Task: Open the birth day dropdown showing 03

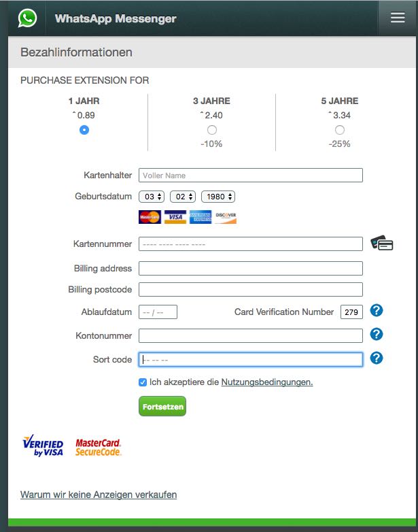Action: pos(152,197)
